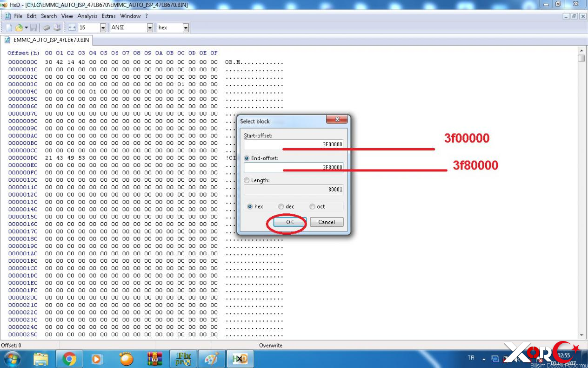
Task: Click the Open file folder icon
Action: [19, 28]
